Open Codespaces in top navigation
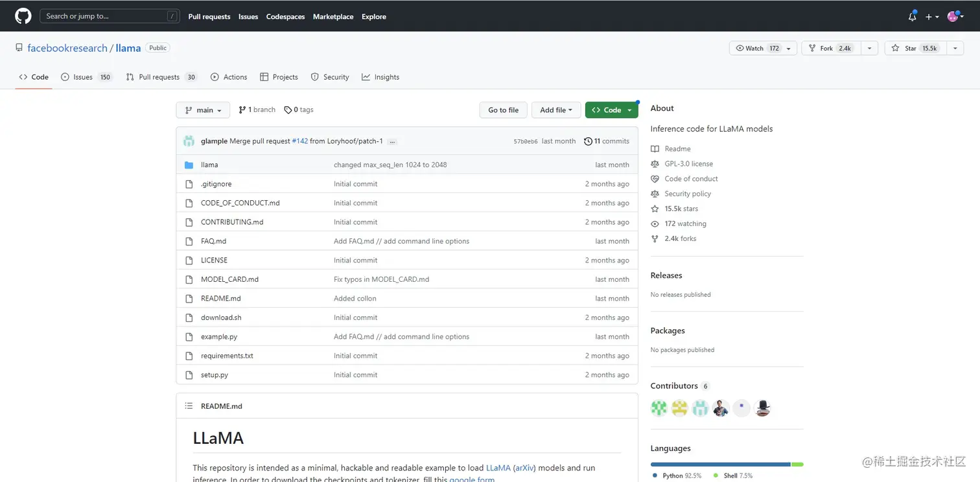The image size is (980, 482). (x=285, y=17)
